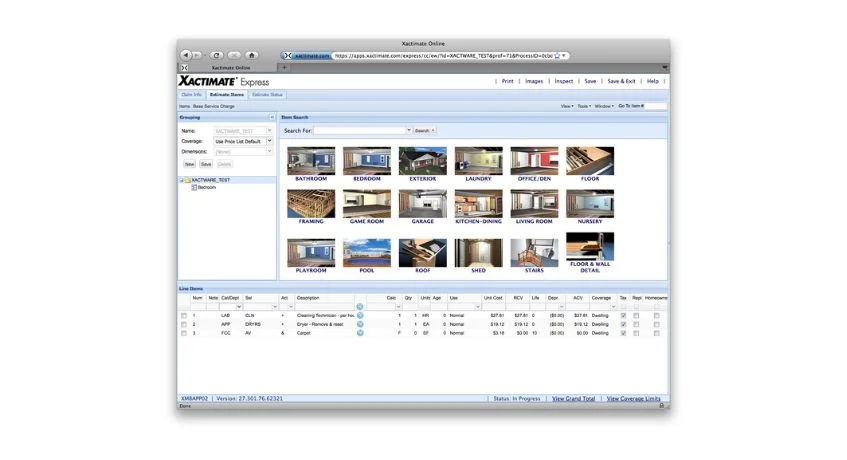The height and width of the screenshot is (460, 847).
Task: Switch to the Estimate Status tab
Action: [x=267, y=94]
